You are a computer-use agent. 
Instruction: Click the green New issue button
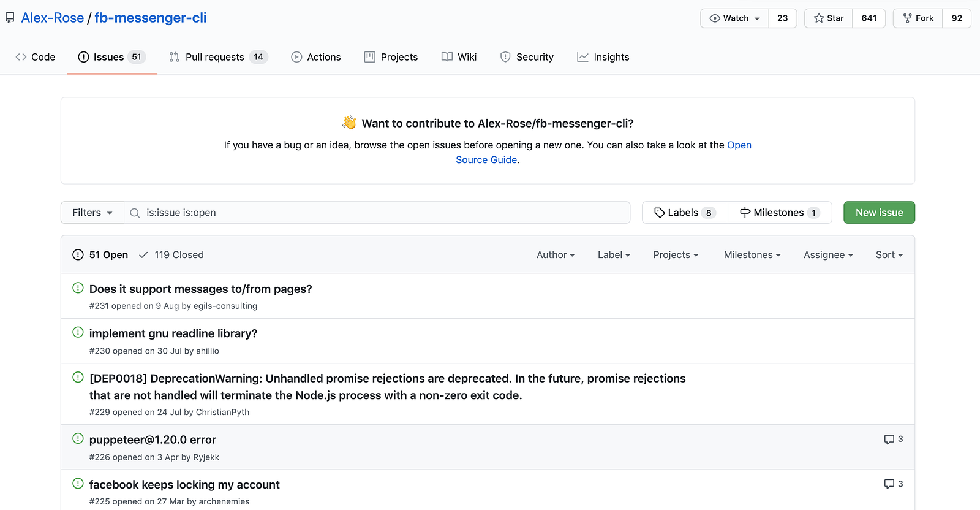pos(879,213)
